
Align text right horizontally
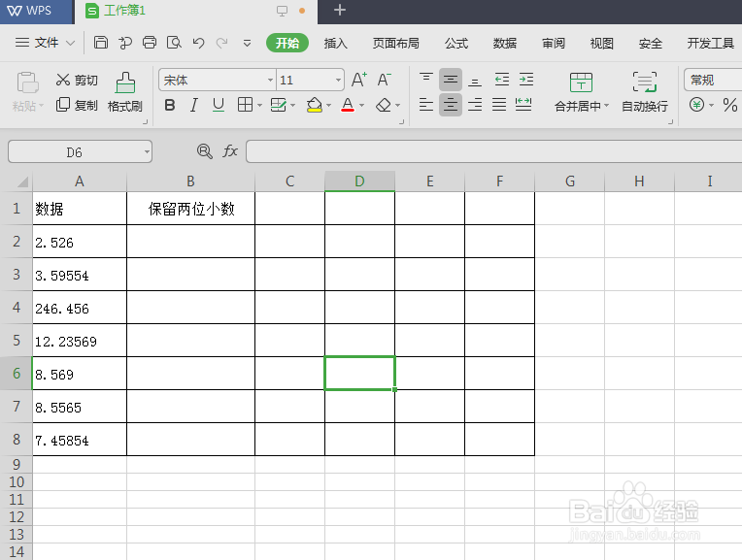[x=475, y=105]
